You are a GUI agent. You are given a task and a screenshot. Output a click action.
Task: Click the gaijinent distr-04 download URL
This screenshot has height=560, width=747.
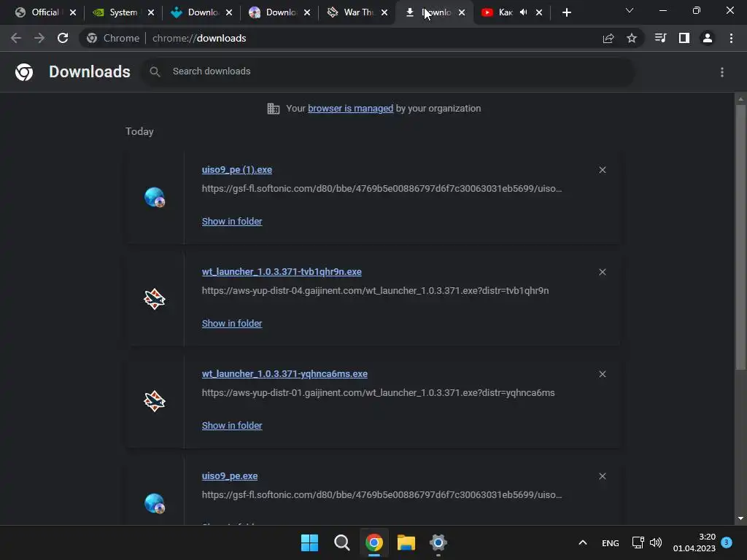pos(375,291)
